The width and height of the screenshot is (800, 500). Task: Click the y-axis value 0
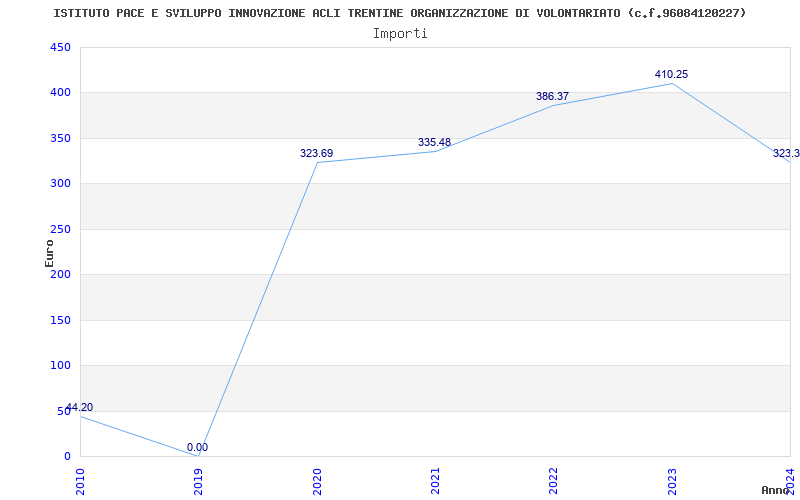pos(67,457)
